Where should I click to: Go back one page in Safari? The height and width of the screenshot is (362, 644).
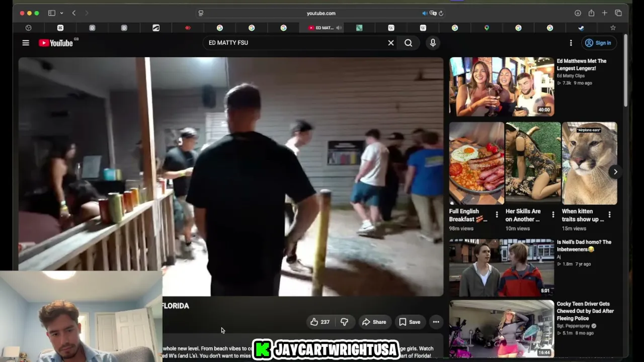pyautogui.click(x=74, y=13)
